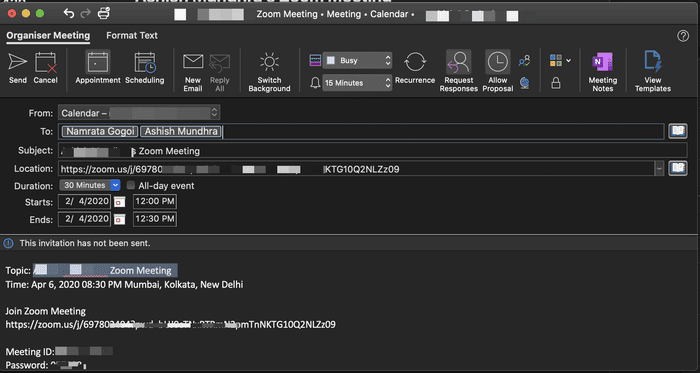The image size is (700, 373).
Task: Click the start date 2/4/2020 field
Action: coord(84,202)
